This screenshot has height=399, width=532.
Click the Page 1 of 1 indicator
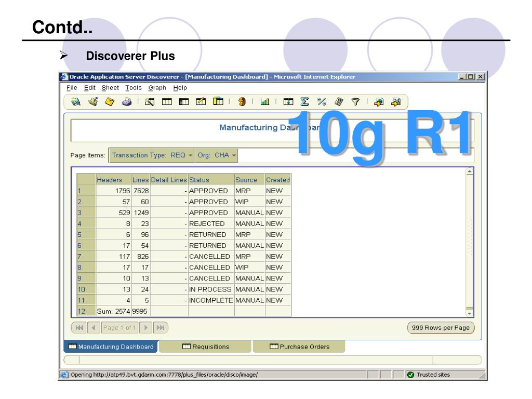tap(119, 328)
